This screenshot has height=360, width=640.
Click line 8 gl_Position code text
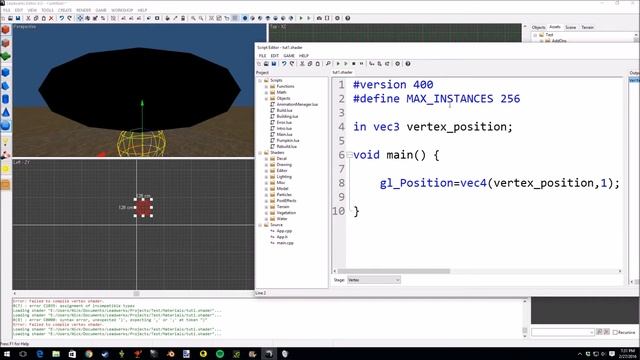click(x=500, y=183)
